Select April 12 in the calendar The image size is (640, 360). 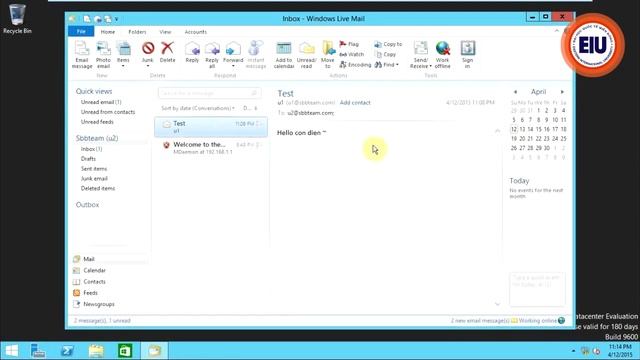coord(514,129)
